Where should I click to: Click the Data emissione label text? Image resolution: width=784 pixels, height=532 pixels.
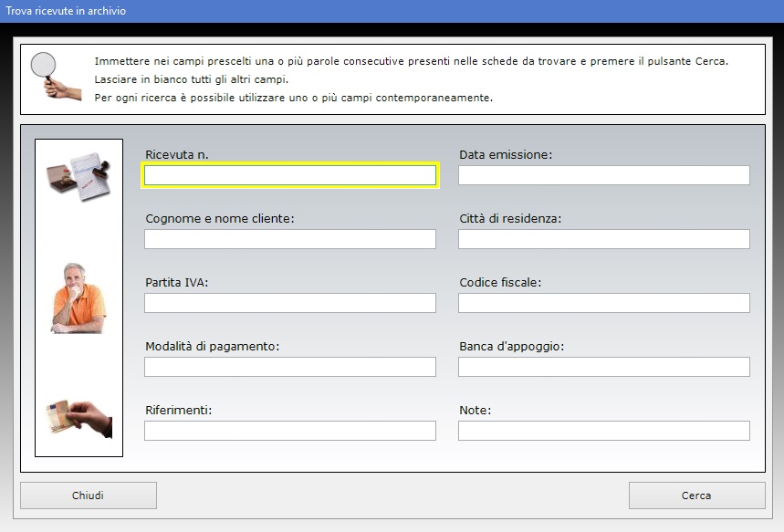[x=505, y=155]
